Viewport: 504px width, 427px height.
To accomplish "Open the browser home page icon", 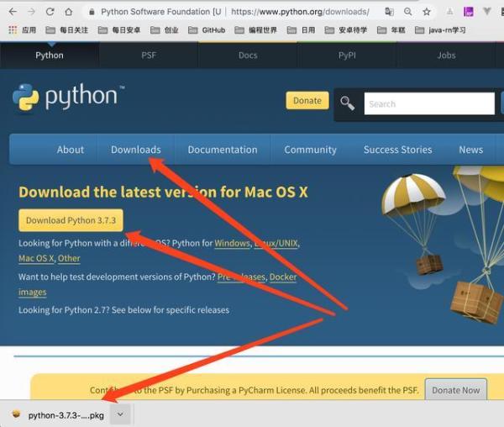I will 69,12.
